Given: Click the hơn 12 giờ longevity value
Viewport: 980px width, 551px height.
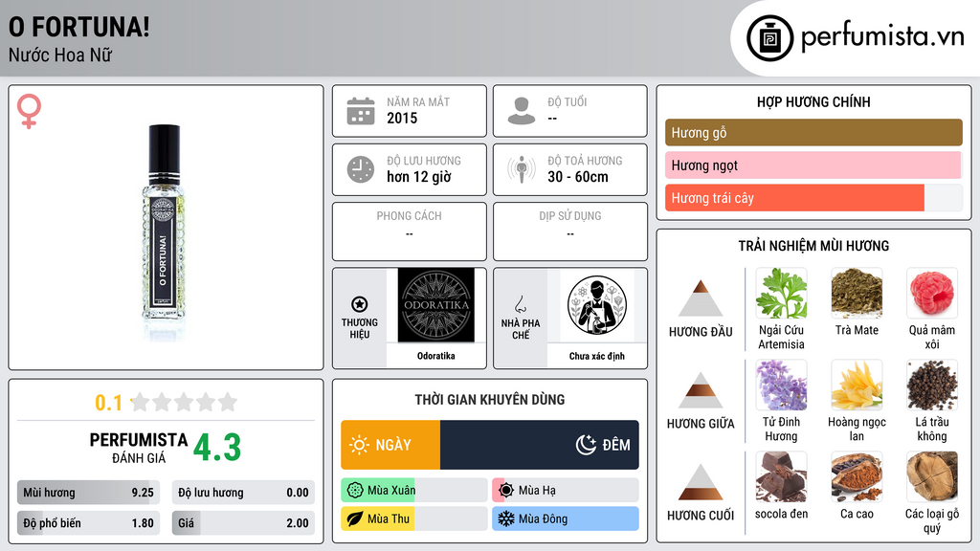Looking at the screenshot, I should pos(419,177).
